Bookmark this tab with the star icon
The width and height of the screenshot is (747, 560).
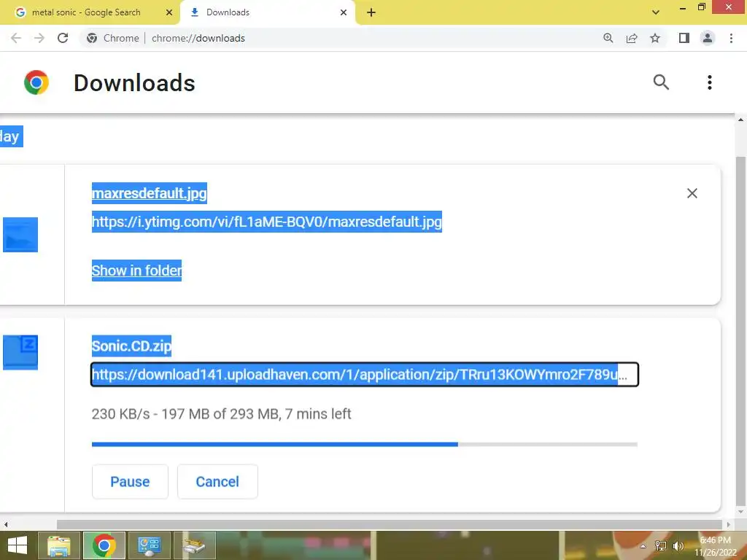coord(655,38)
